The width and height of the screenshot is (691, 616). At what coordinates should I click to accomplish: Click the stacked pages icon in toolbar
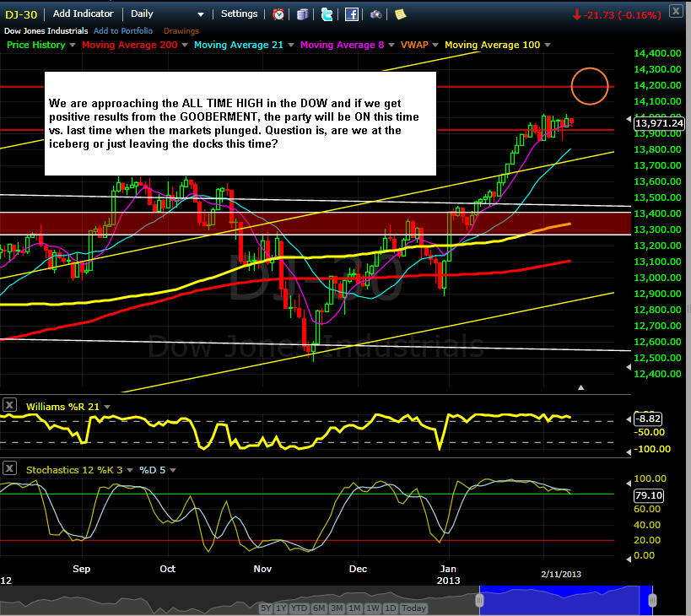pyautogui.click(x=302, y=14)
